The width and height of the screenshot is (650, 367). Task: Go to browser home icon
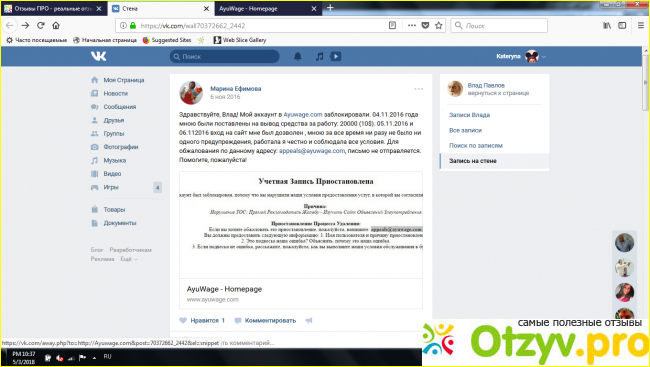56,26
